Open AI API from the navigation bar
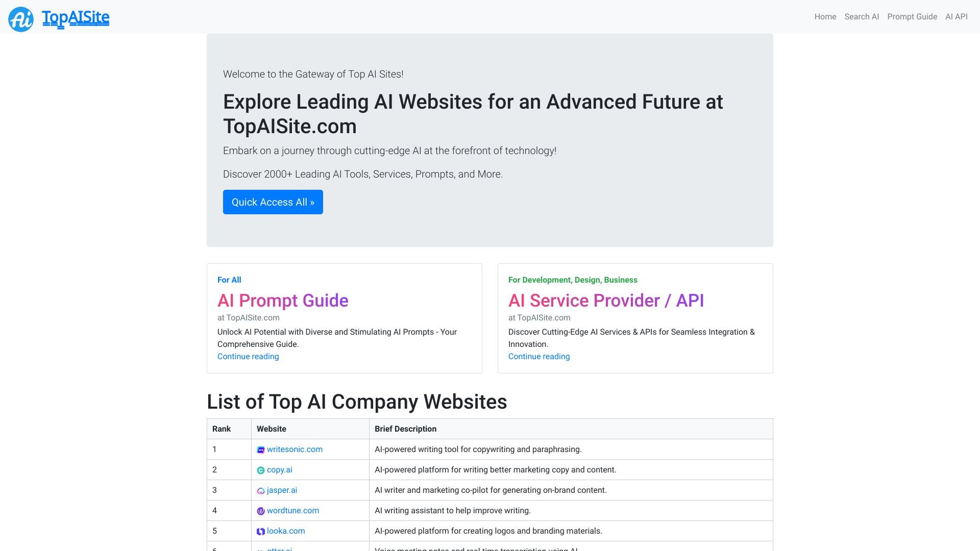This screenshot has width=980, height=551. point(957,16)
